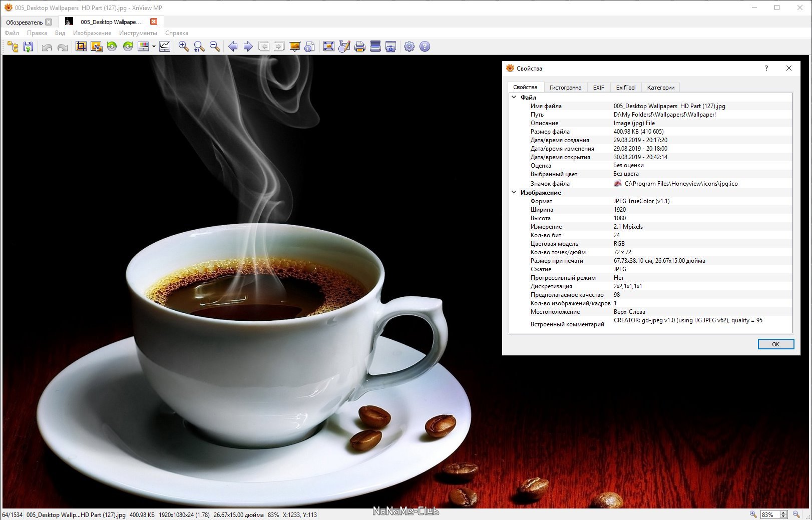Click the Zoom in magnifier icon
This screenshot has height=520, width=812.
[184, 47]
